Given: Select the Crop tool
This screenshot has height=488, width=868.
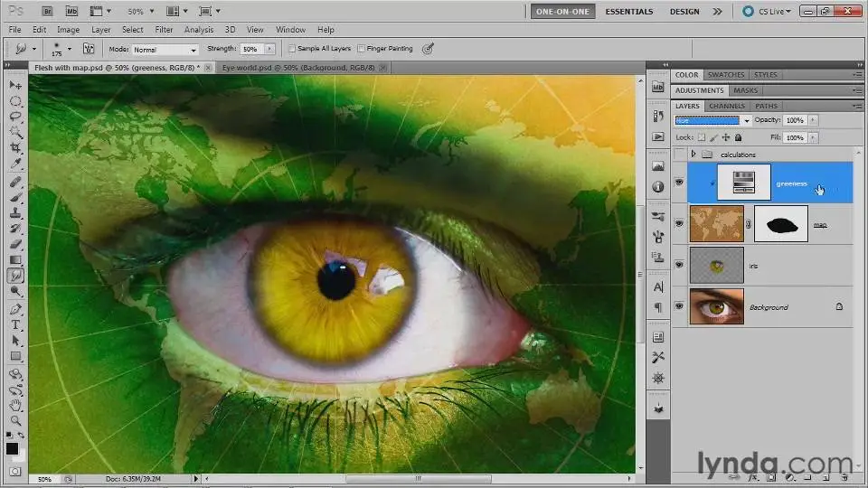Looking at the screenshot, I should coord(15,147).
